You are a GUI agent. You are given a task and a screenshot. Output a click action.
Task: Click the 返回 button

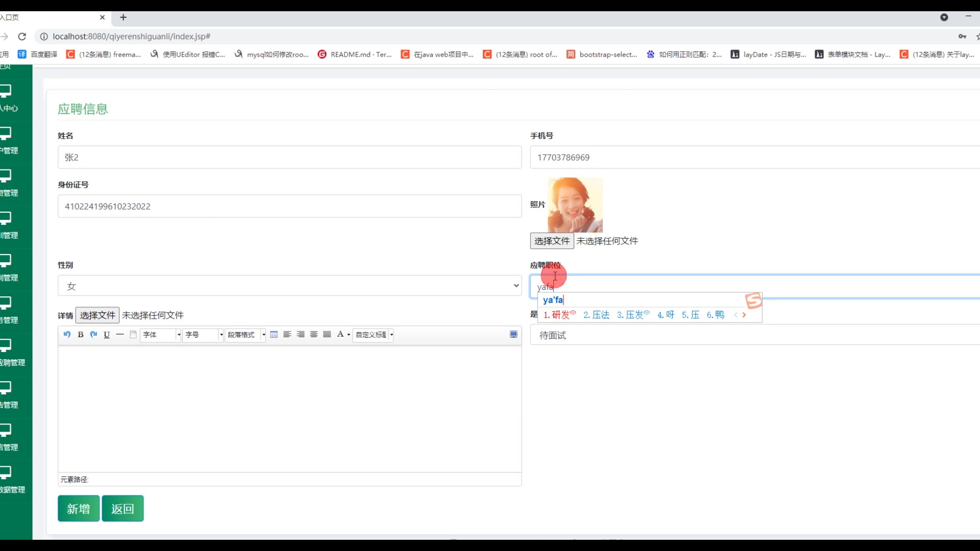122,509
